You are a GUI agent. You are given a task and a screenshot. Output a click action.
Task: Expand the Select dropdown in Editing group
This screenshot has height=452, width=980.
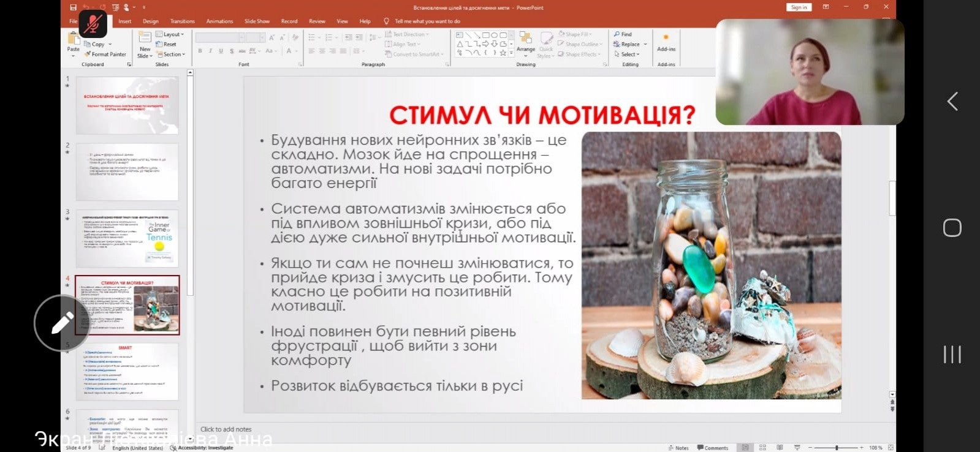click(x=627, y=55)
